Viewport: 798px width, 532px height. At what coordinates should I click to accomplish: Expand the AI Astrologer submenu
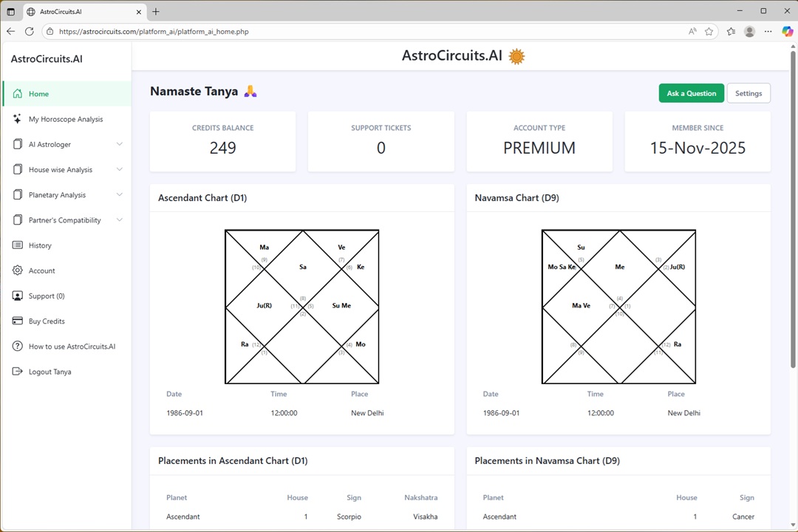(120, 144)
